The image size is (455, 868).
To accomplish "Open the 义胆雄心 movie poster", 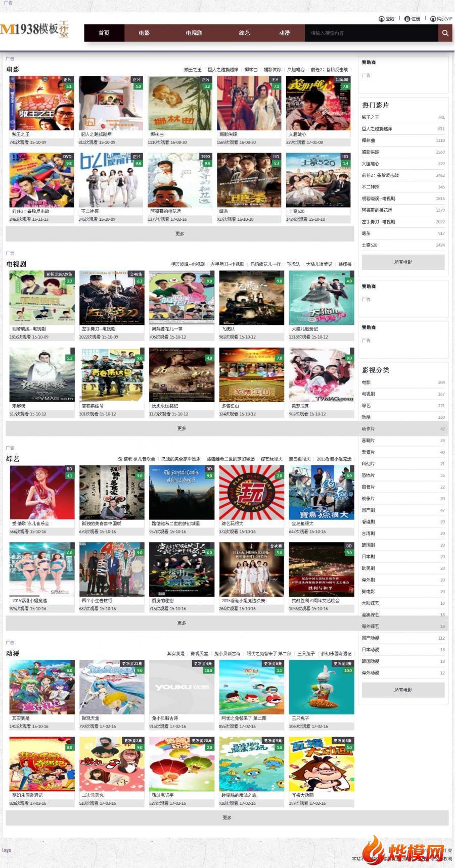I will pyautogui.click(x=318, y=104).
